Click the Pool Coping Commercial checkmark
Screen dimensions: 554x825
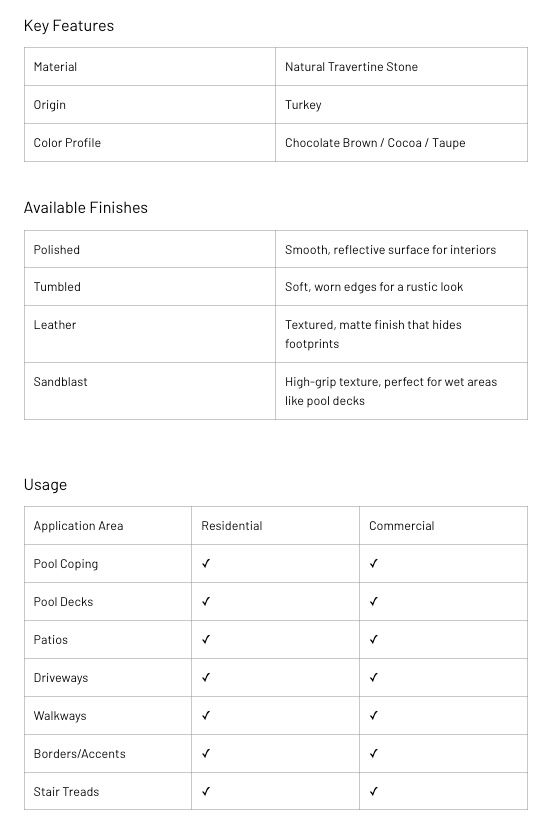point(374,563)
